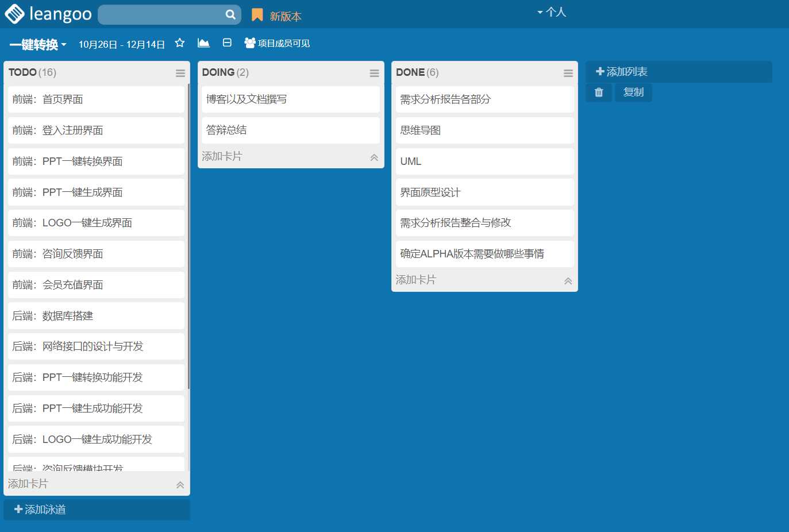The width and height of the screenshot is (789, 532).
Task: Click the TODO (16) list title
Action: [32, 72]
